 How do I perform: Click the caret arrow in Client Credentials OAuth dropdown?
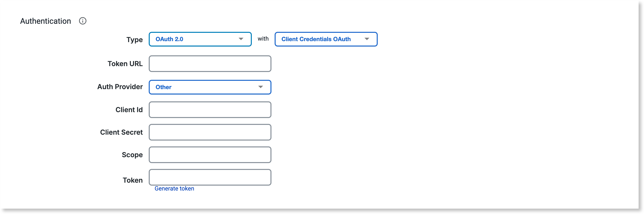[x=367, y=39]
